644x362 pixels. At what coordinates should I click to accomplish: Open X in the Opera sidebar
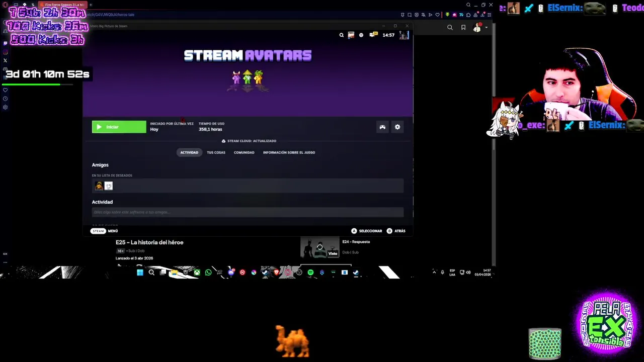5,60
